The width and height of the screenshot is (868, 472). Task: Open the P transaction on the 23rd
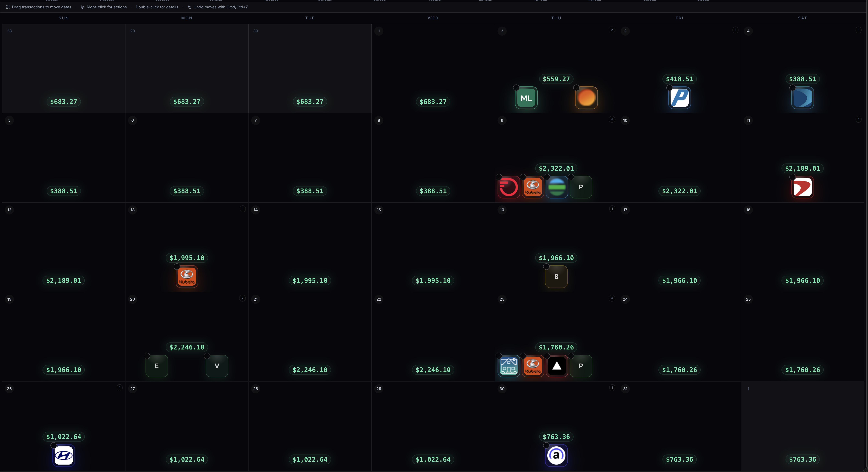pyautogui.click(x=581, y=366)
